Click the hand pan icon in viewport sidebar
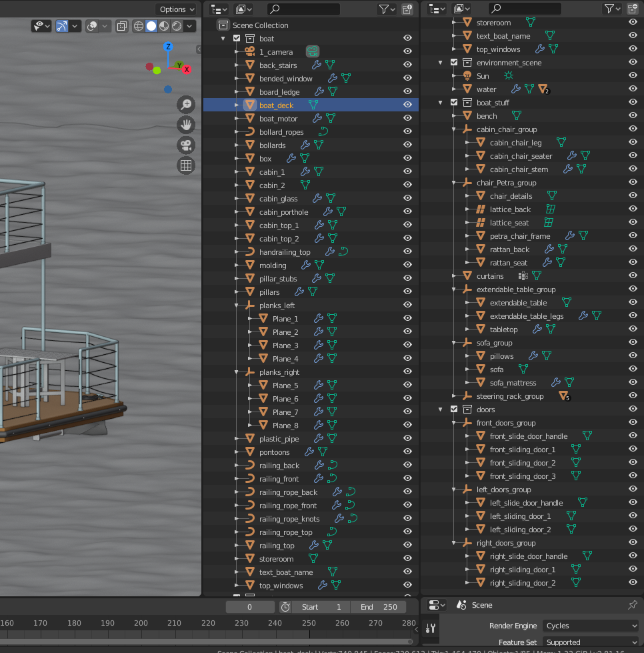The height and width of the screenshot is (653, 644). tap(186, 123)
